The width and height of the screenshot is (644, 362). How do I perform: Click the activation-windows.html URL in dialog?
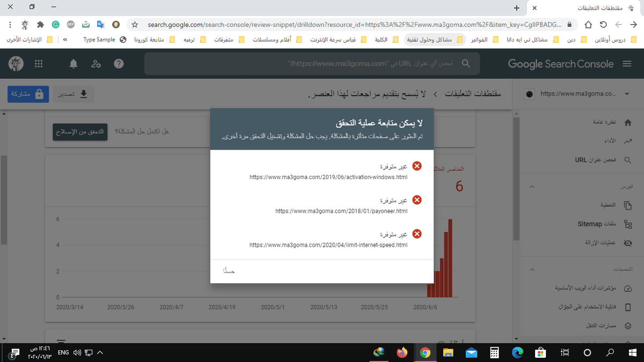point(328,176)
